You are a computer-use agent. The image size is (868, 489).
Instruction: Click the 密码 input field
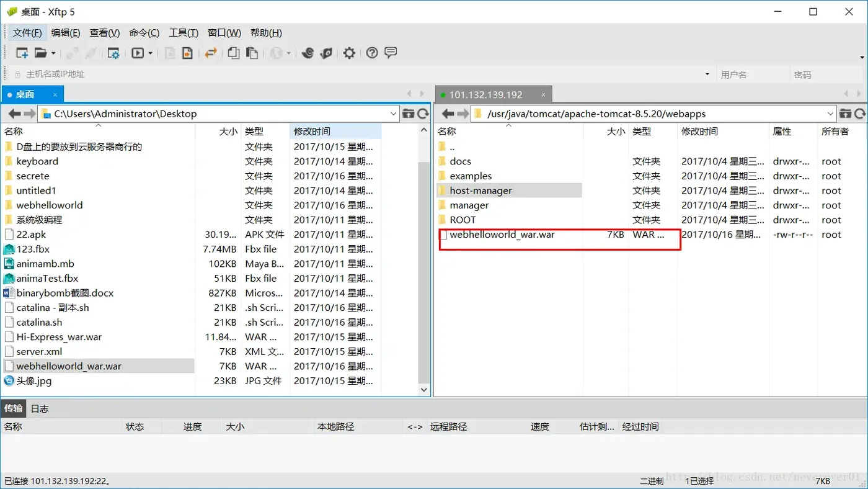click(827, 74)
